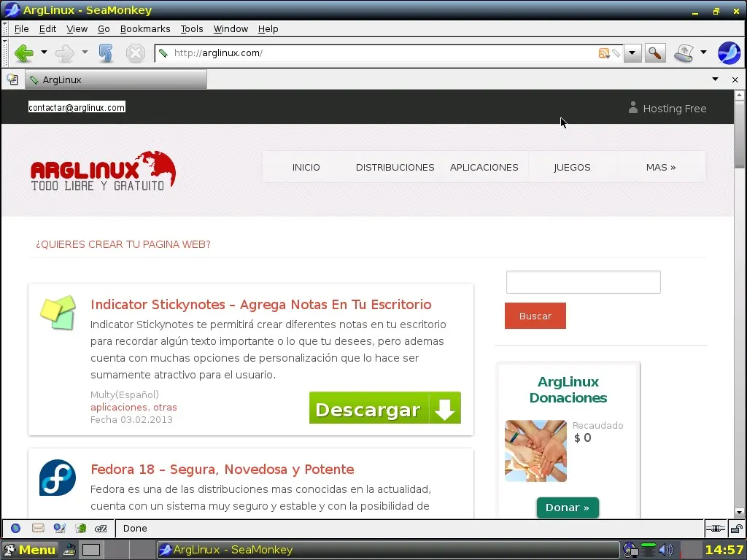Open the Go menu

click(104, 29)
